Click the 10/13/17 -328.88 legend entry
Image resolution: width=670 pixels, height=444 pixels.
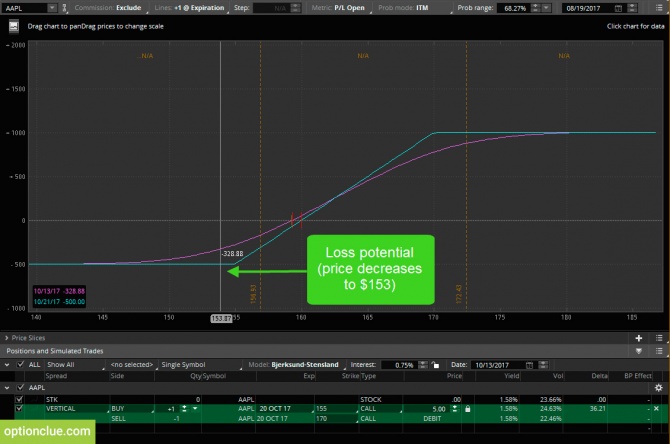pyautogui.click(x=59, y=291)
